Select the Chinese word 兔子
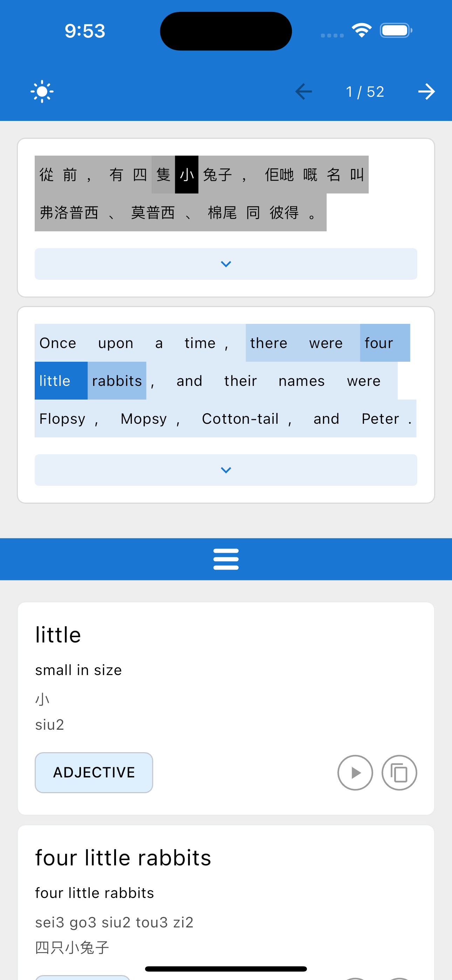 tap(217, 175)
